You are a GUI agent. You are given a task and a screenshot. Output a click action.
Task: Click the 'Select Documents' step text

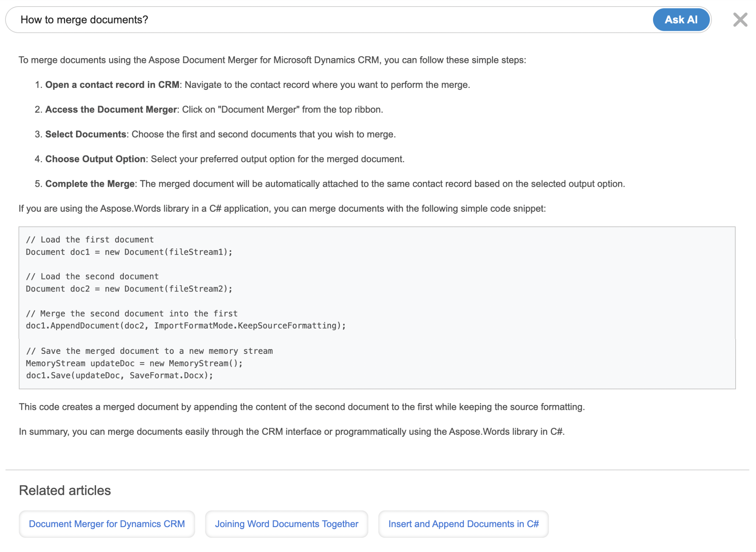click(x=85, y=134)
